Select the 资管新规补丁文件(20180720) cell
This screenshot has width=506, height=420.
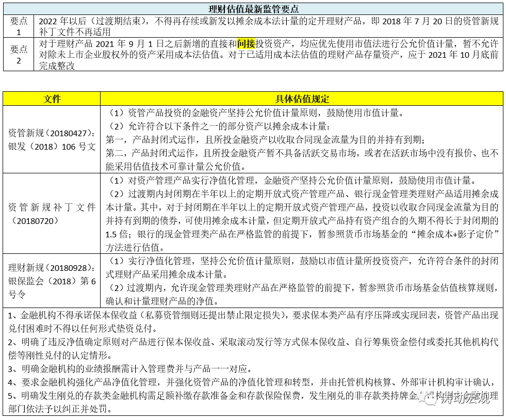(x=52, y=214)
